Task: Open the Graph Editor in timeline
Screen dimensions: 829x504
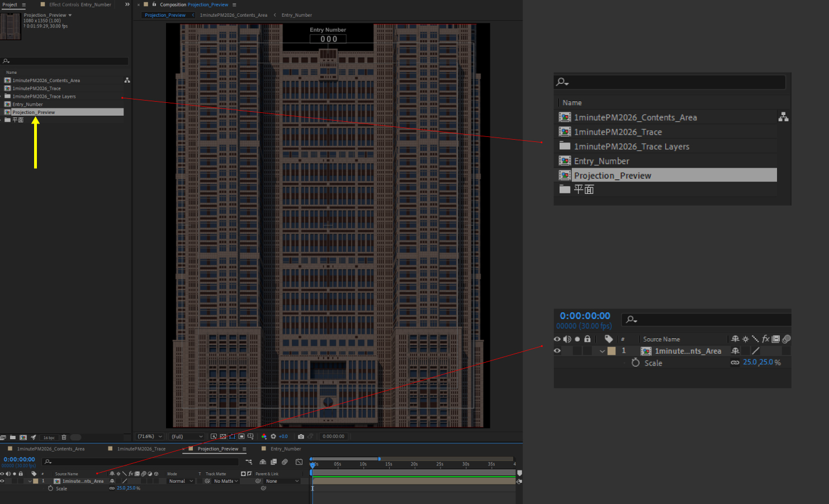Action: [x=299, y=462]
